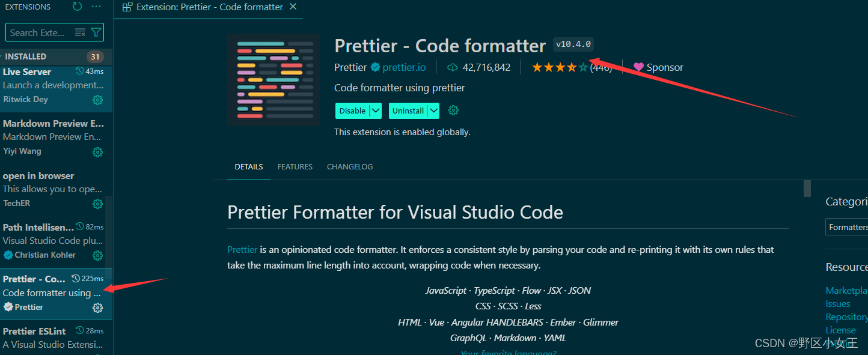868x355 pixels.
Task: Open gear settings beside Uninstall button
Action: point(454,111)
